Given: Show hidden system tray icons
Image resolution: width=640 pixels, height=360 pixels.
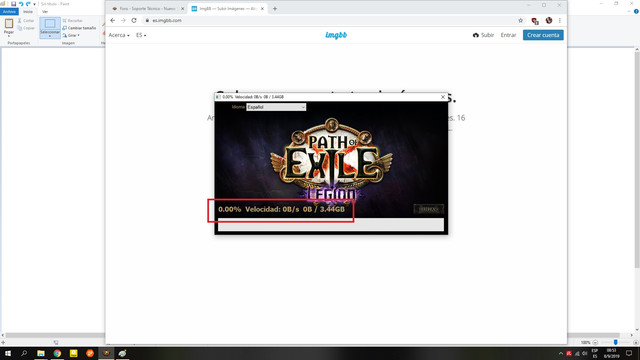Looking at the screenshot, I should [x=561, y=353].
